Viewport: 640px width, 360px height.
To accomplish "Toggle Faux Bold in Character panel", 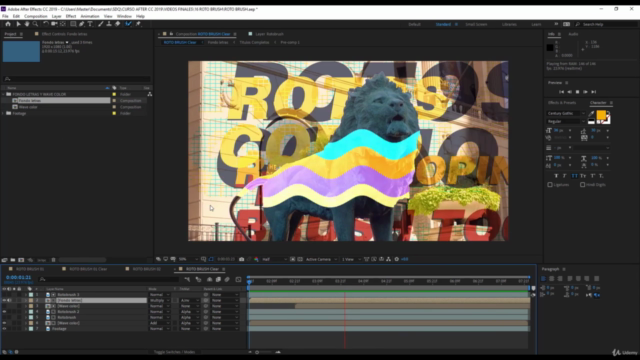I will point(556,176).
